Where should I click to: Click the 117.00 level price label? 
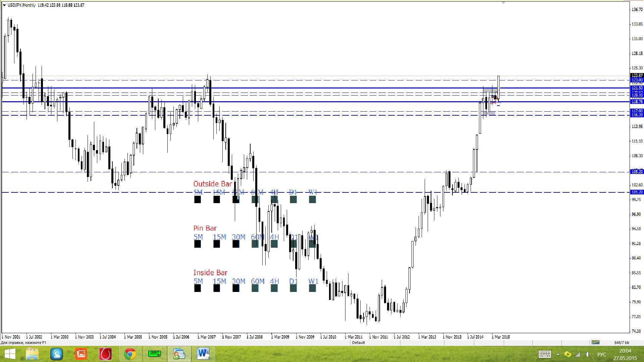point(637,111)
